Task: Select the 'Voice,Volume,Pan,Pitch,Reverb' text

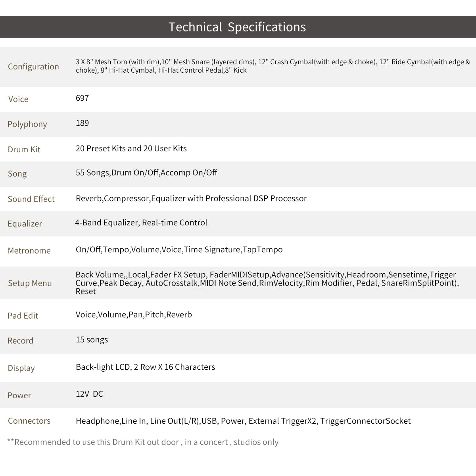Action: (134, 315)
